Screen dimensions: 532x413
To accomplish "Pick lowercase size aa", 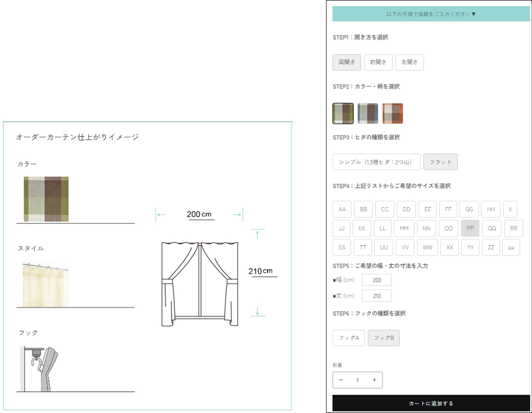I will tap(511, 247).
